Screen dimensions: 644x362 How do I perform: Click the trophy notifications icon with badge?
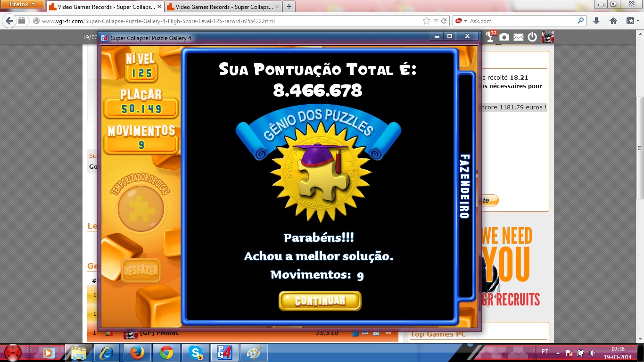tap(491, 37)
